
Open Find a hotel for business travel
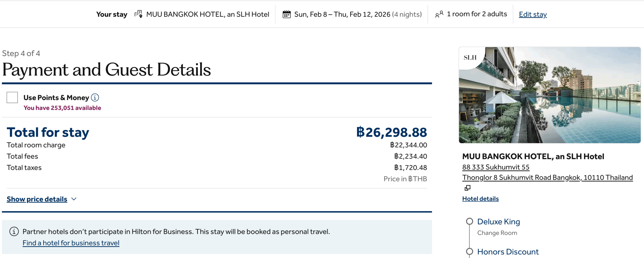pos(71,243)
